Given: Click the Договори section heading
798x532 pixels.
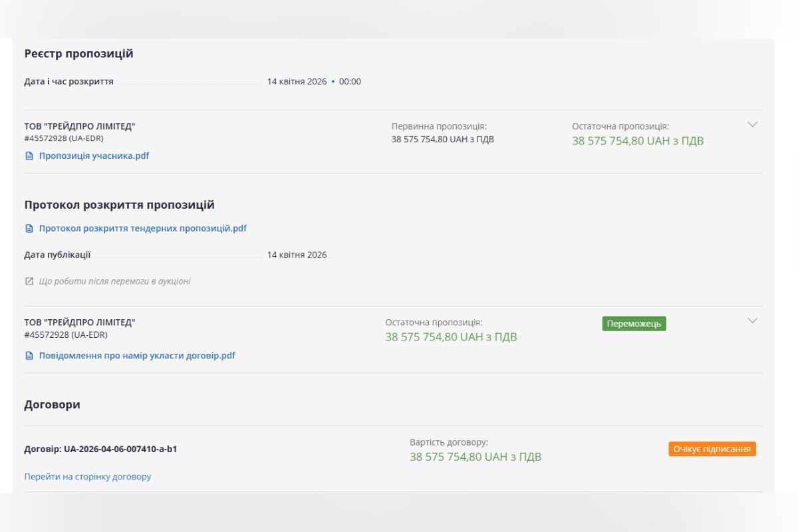Looking at the screenshot, I should point(52,404).
